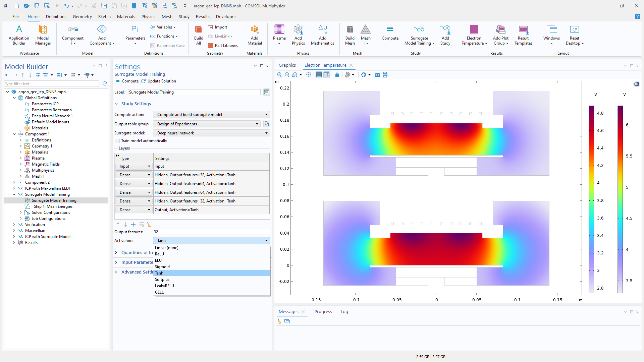Click the Zoom Extents icon
This screenshot has width=644, height=362.
[308, 75]
